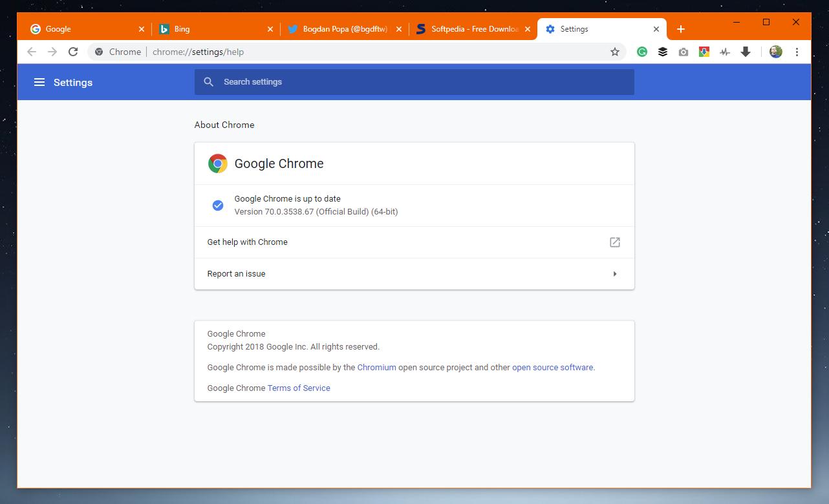Click the chrome://settings/help address bar
This screenshot has height=504, width=829.
coord(357,52)
